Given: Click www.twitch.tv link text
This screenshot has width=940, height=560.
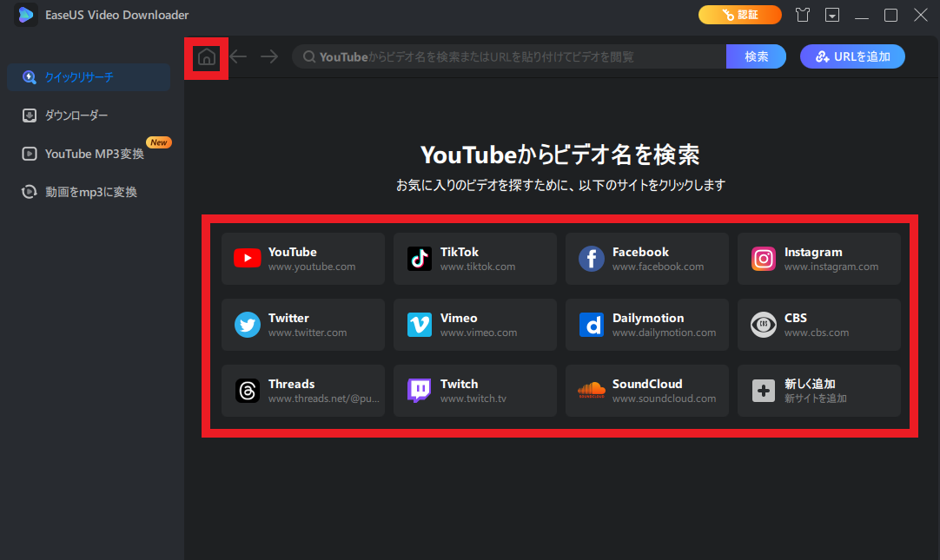Looking at the screenshot, I should (473, 399).
